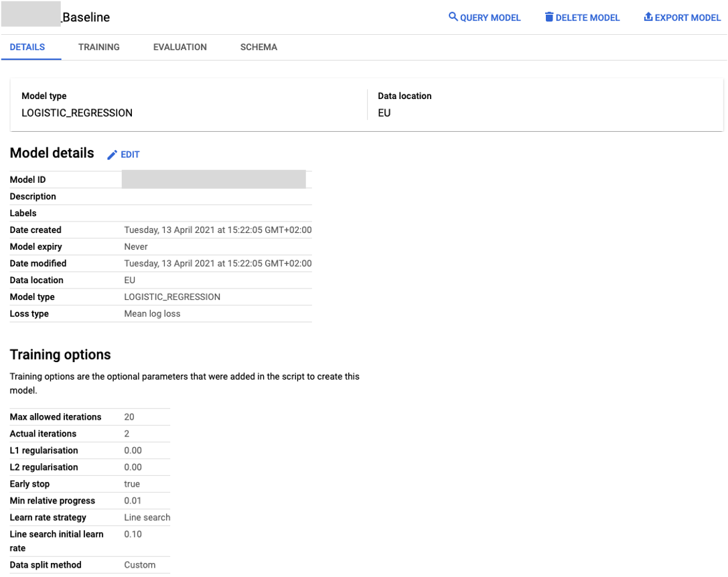Click the Custom data split method value
Viewport: 728px width, 577px height.
point(140,564)
